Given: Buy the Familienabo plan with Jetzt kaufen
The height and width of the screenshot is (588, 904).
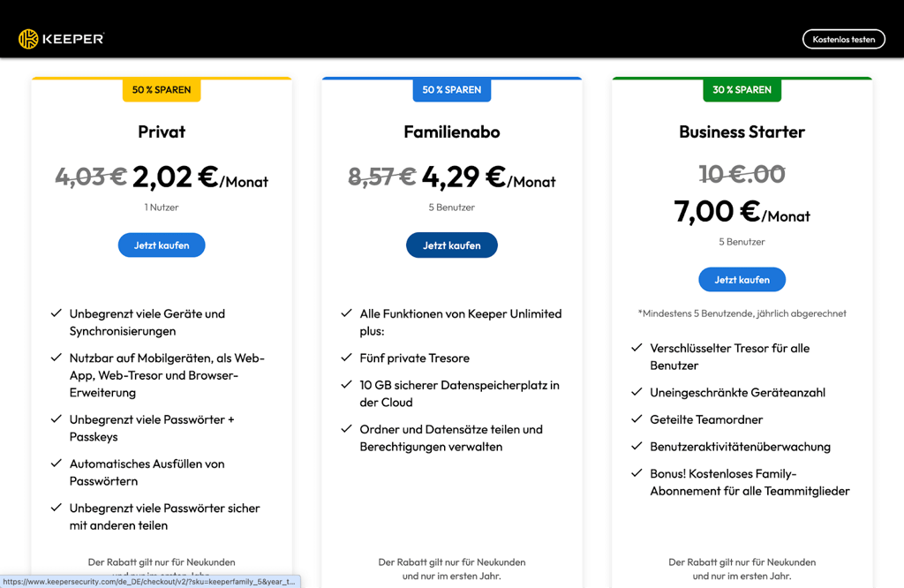Looking at the screenshot, I should click(451, 245).
